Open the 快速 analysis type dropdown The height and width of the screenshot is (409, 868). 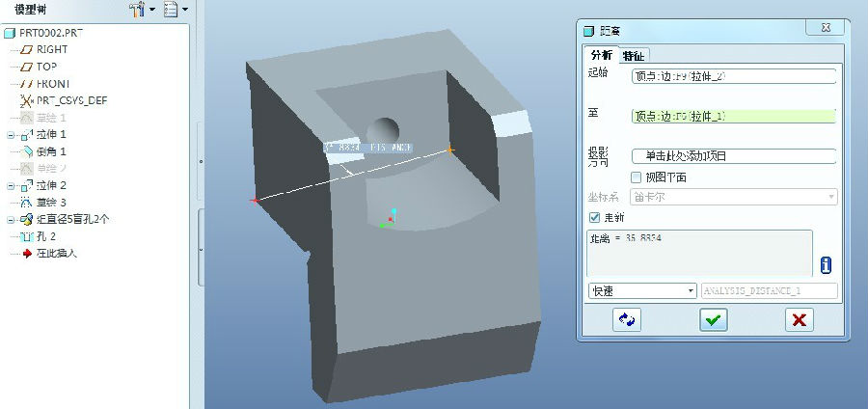[x=641, y=290]
